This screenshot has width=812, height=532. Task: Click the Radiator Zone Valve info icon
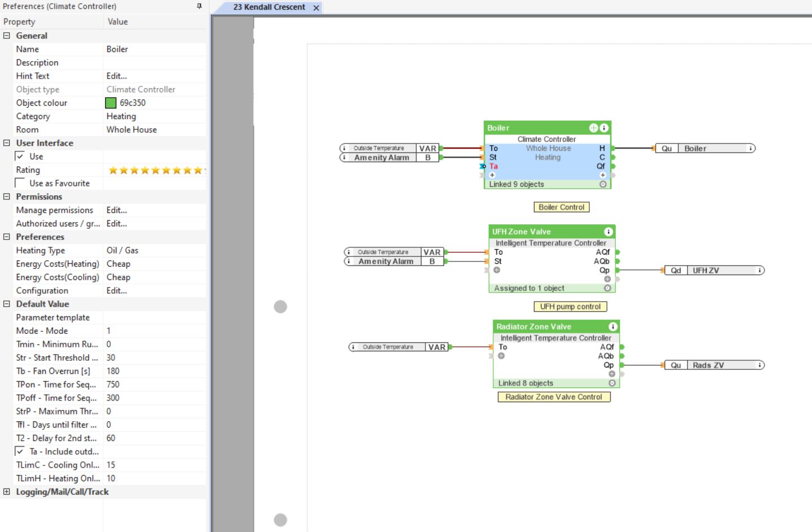tap(613, 327)
